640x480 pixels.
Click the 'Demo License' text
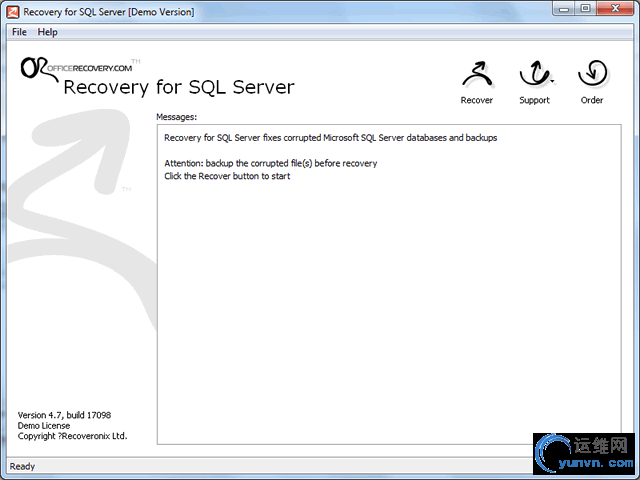(44, 426)
